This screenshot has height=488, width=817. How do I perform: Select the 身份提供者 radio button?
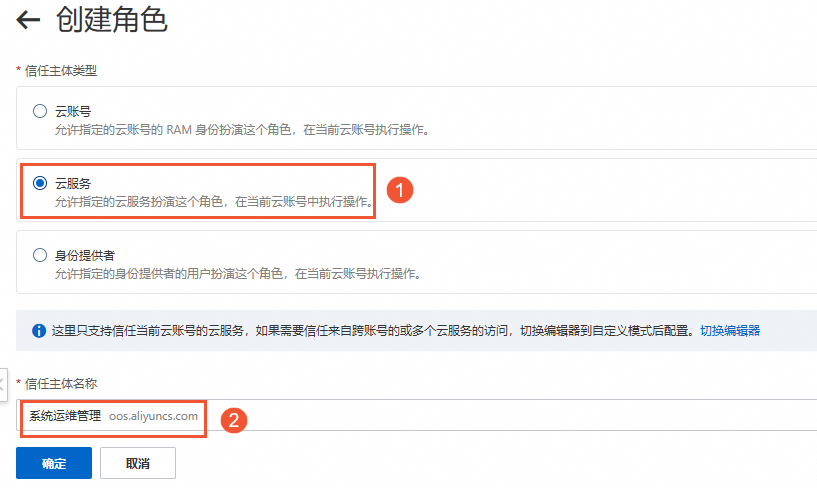tap(40, 255)
